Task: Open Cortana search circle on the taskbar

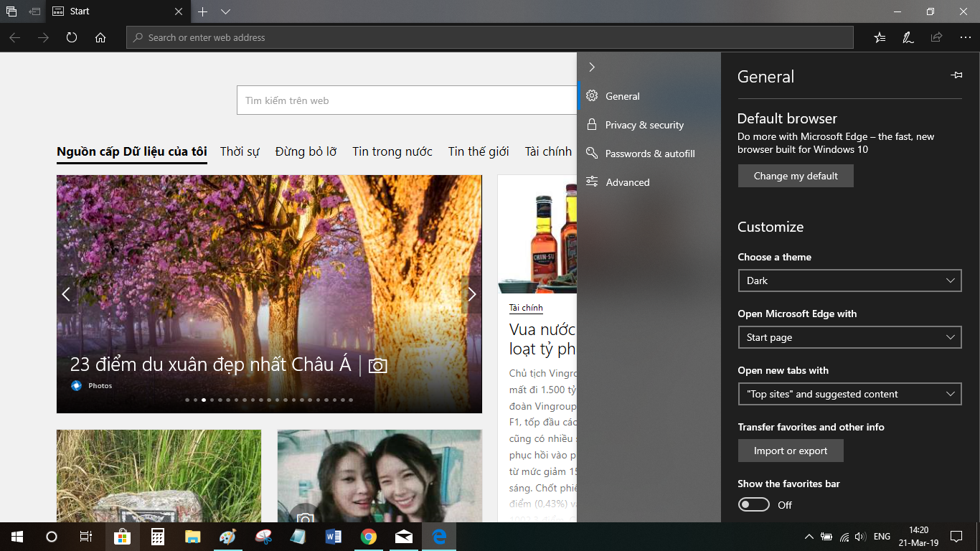Action: (x=52, y=537)
